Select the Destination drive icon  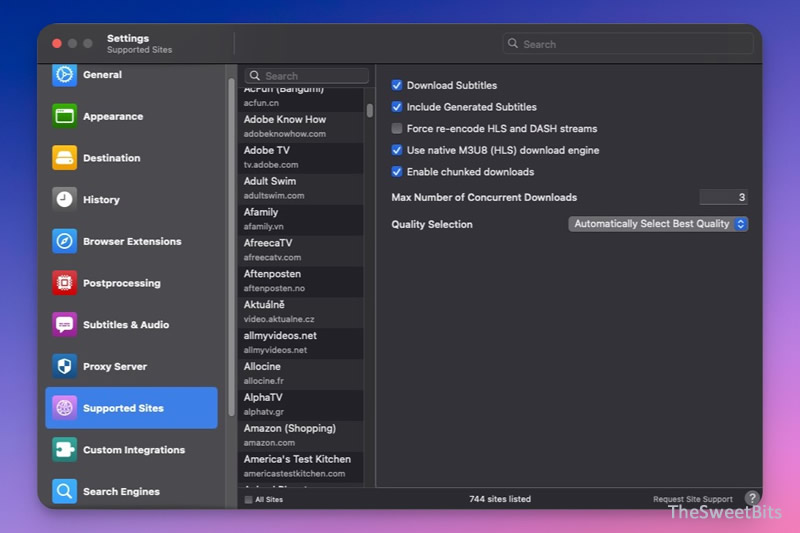pyautogui.click(x=64, y=158)
